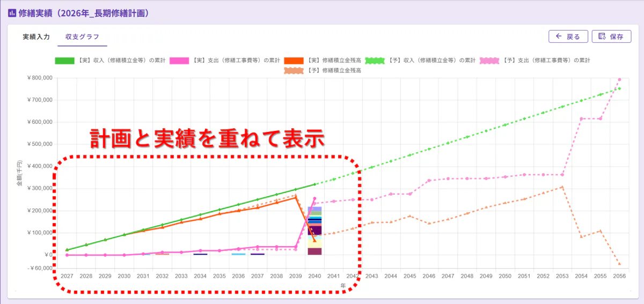The image size is (644, 304).
Task: Click the left arrow icon in 戻る button
Action: (x=559, y=36)
